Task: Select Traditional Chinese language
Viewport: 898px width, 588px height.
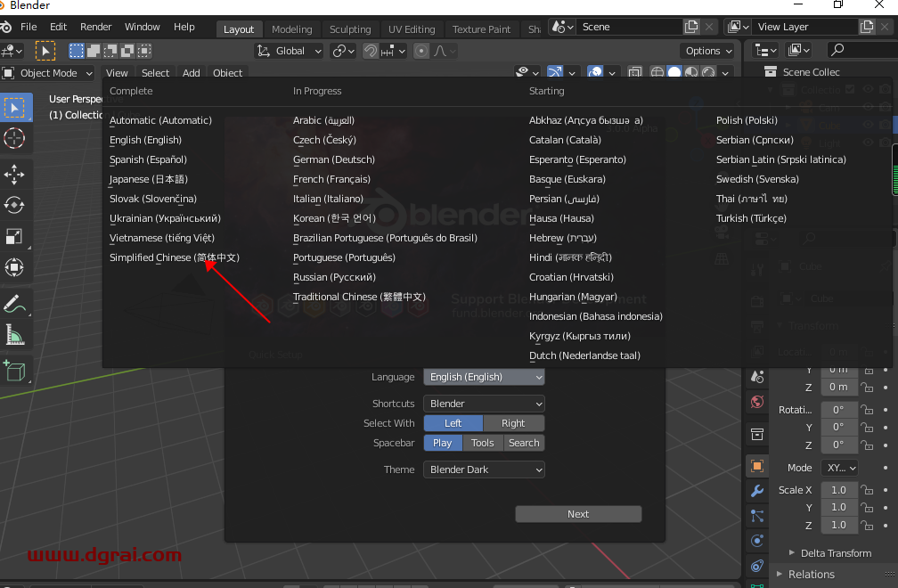Action: coord(359,297)
